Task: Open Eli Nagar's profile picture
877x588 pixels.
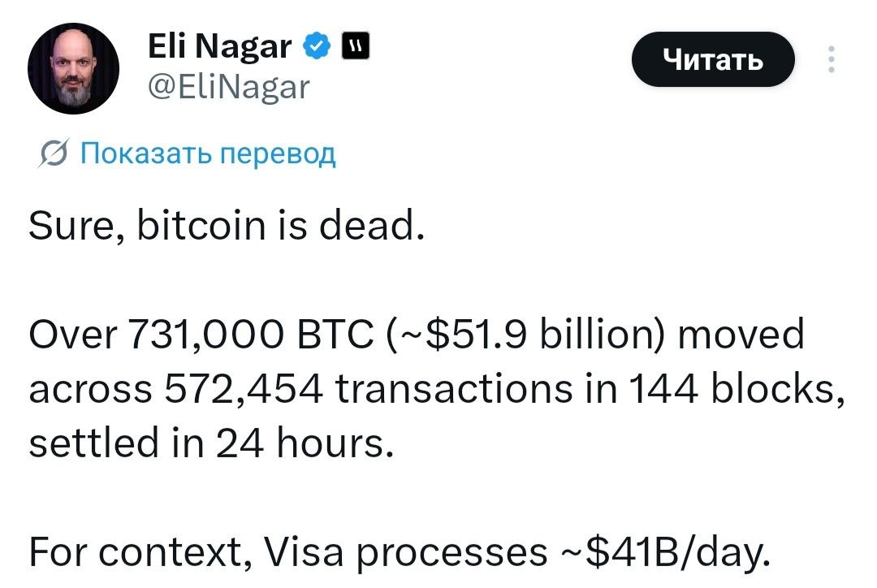Action: pyautogui.click(x=73, y=68)
